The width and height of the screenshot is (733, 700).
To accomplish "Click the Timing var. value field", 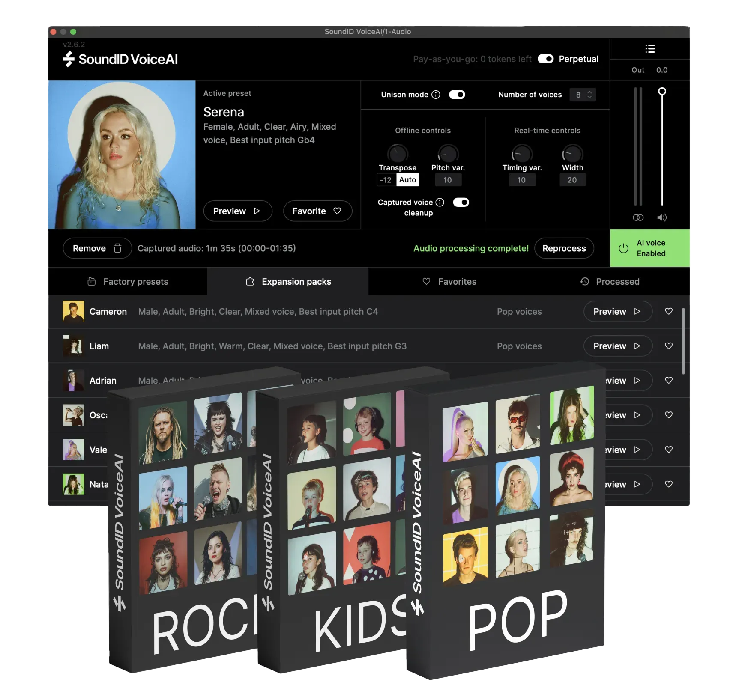I will pyautogui.click(x=522, y=180).
